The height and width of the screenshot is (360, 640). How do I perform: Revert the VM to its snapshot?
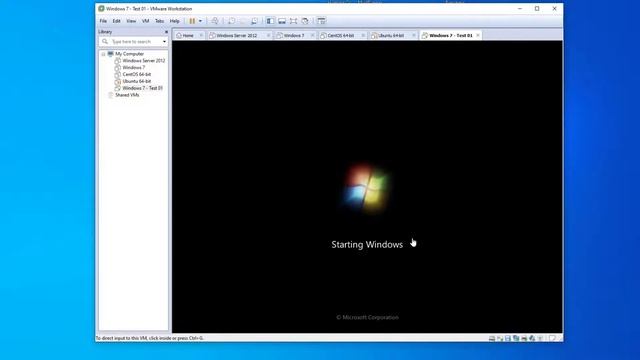243,21
